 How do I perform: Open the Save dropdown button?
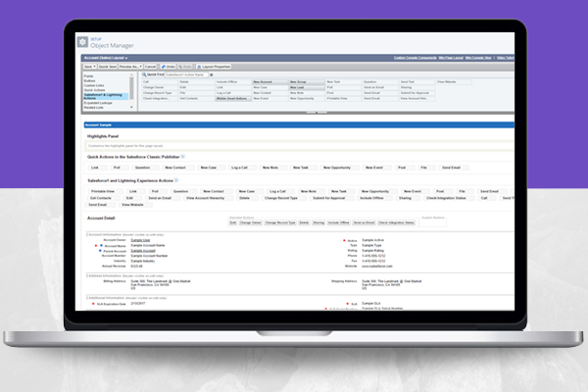89,67
